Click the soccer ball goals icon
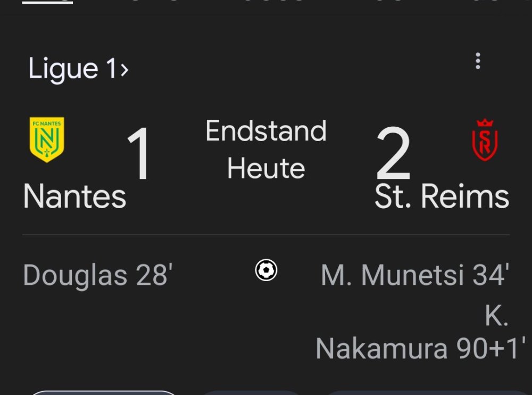This screenshot has height=395, width=532. [x=266, y=270]
